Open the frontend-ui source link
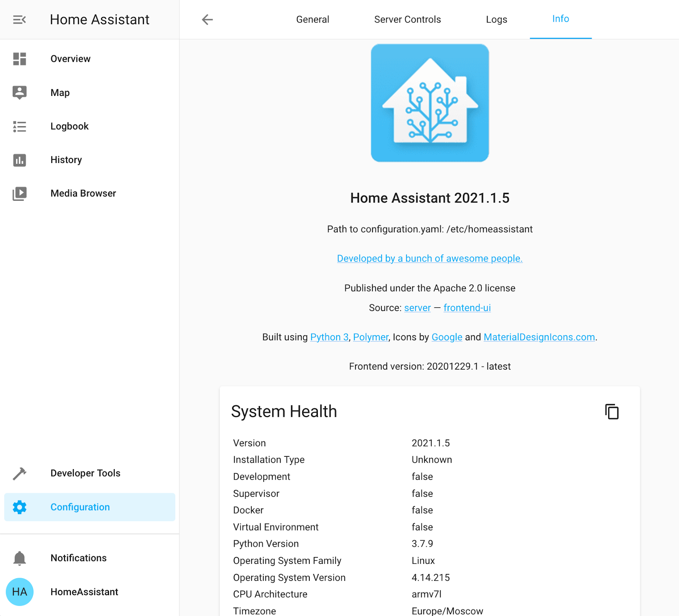 click(x=467, y=308)
